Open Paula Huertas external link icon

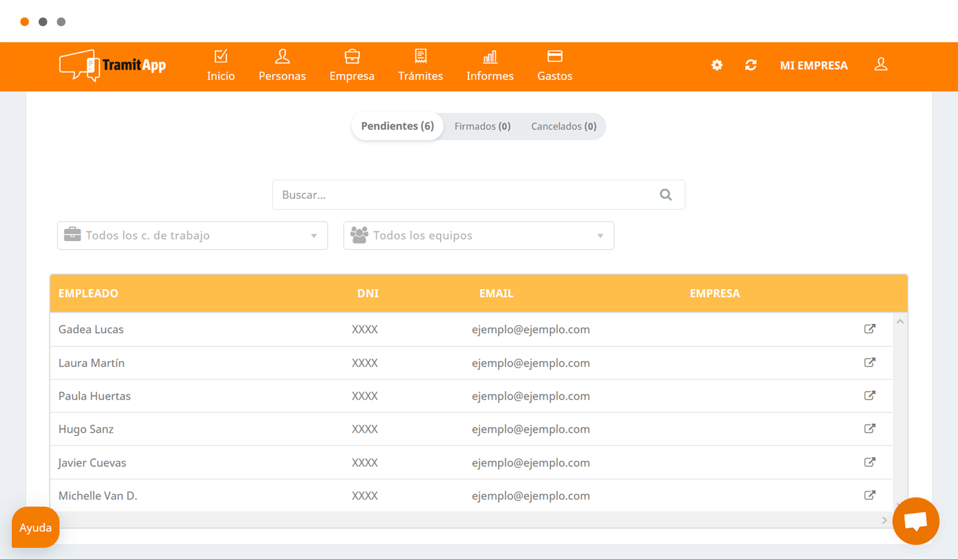tap(869, 396)
